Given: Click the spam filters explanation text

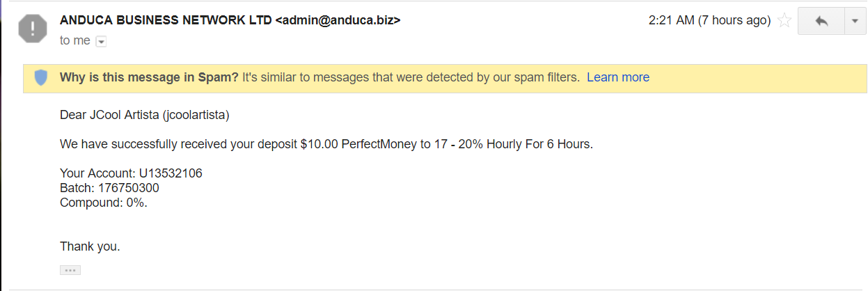Looking at the screenshot, I should [411, 77].
